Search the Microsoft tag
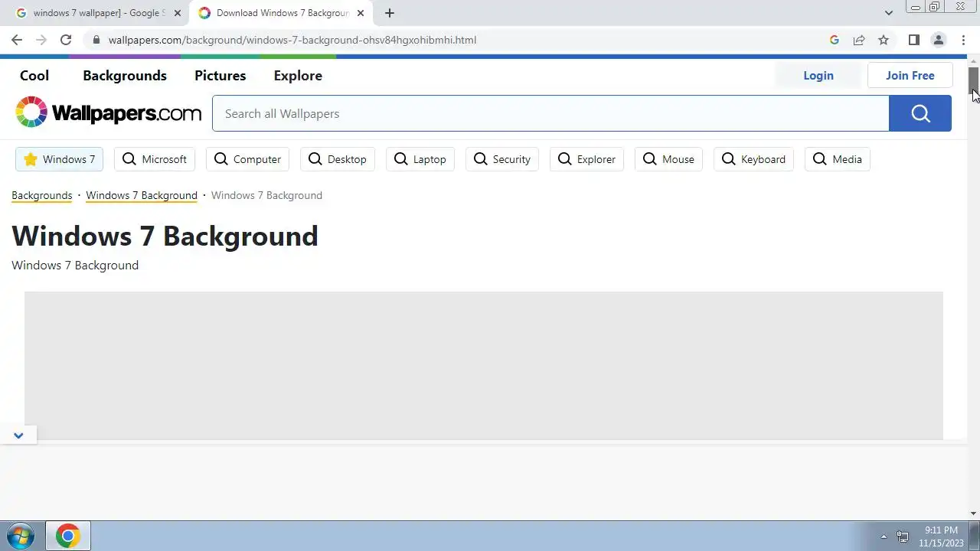The image size is (980, 551). coord(155,159)
